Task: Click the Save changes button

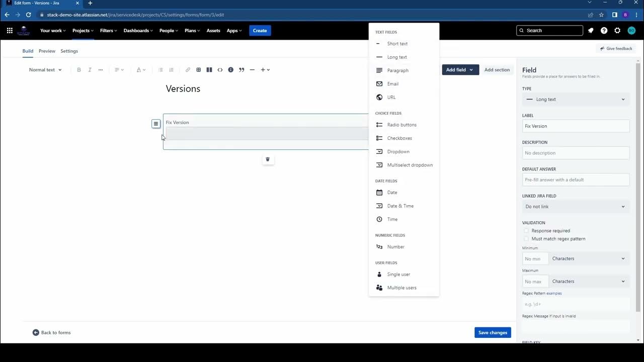Action: coord(493,332)
